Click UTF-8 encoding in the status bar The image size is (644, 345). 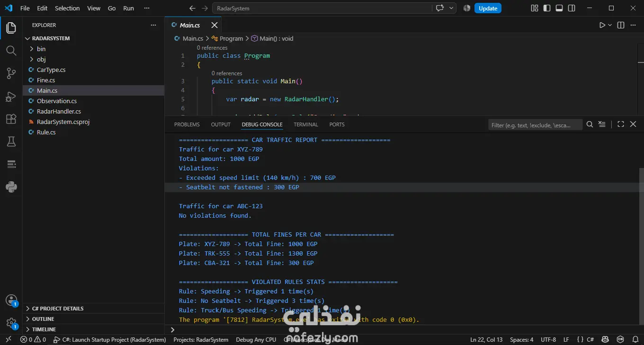[x=548, y=339]
